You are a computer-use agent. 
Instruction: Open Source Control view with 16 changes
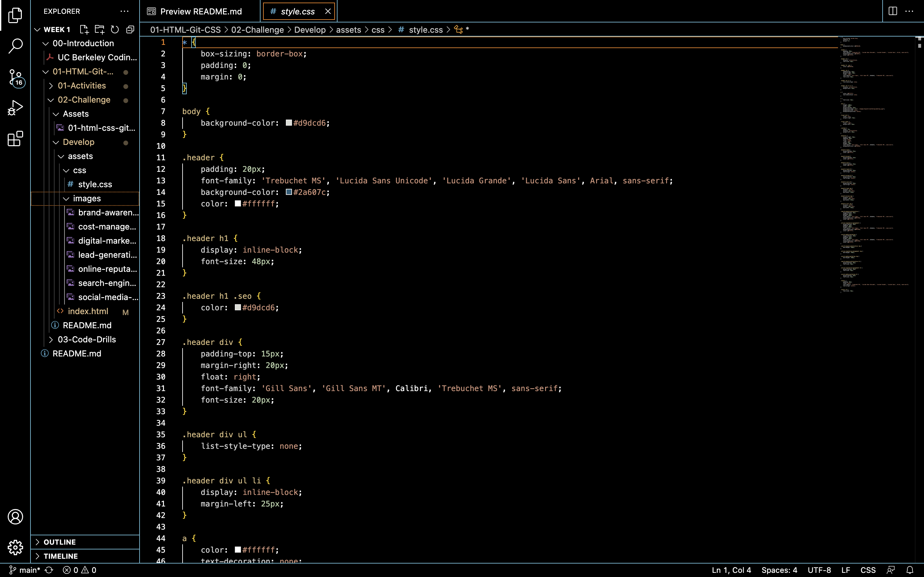click(15, 78)
